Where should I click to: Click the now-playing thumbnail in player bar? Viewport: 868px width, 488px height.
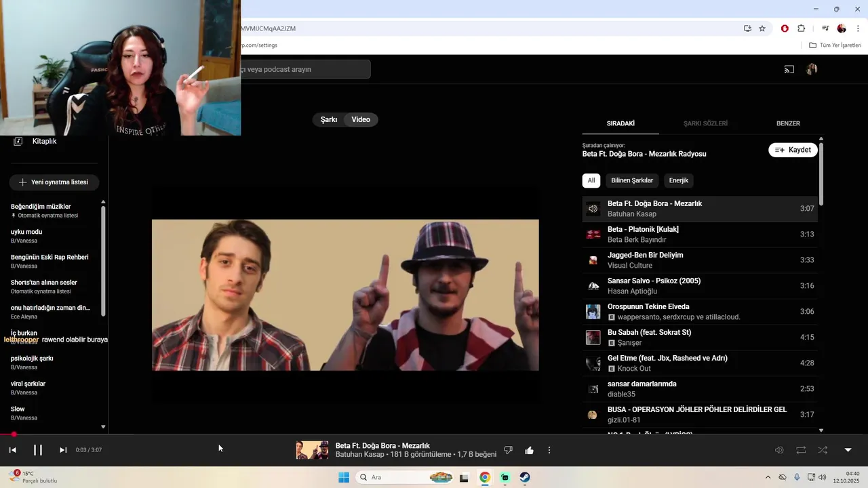(x=312, y=450)
